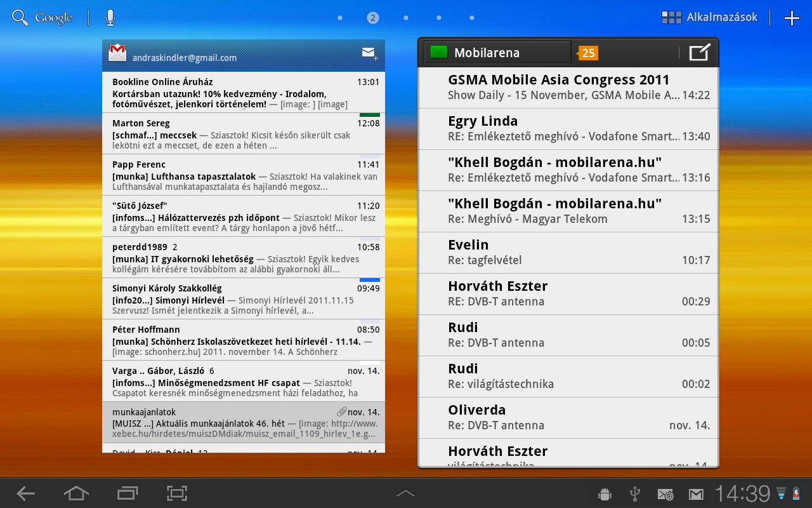Open Marton Sereg's meccsek email
812x508 pixels.
coord(244,133)
